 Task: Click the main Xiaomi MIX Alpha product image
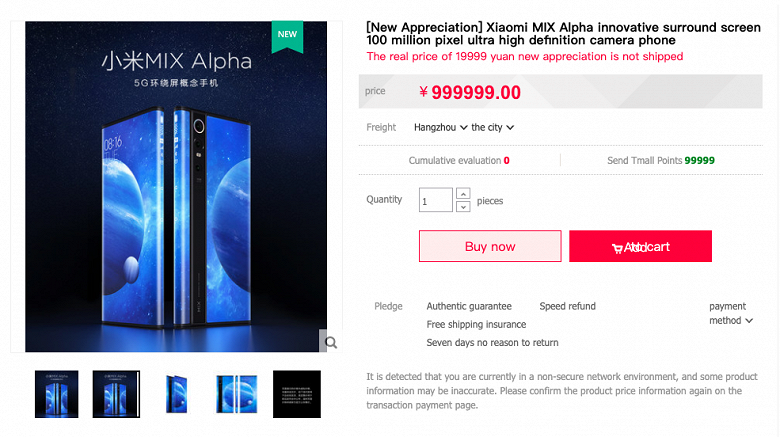pos(176,187)
